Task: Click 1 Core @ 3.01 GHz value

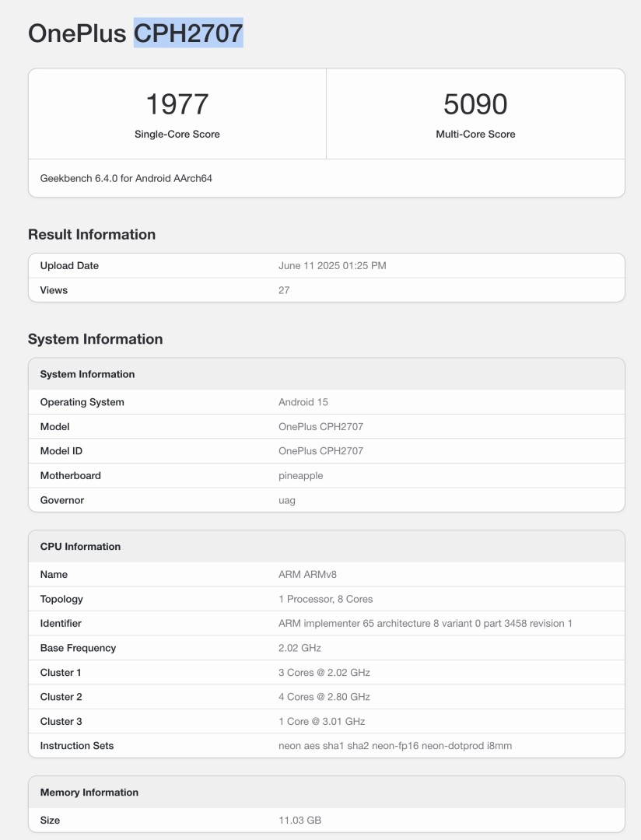Action: (x=321, y=722)
